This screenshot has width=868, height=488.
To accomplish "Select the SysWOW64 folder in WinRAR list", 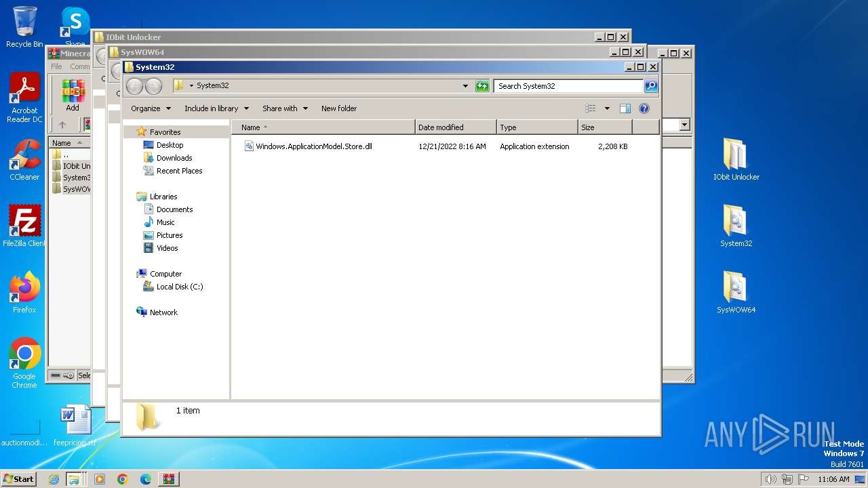I will coord(71,189).
